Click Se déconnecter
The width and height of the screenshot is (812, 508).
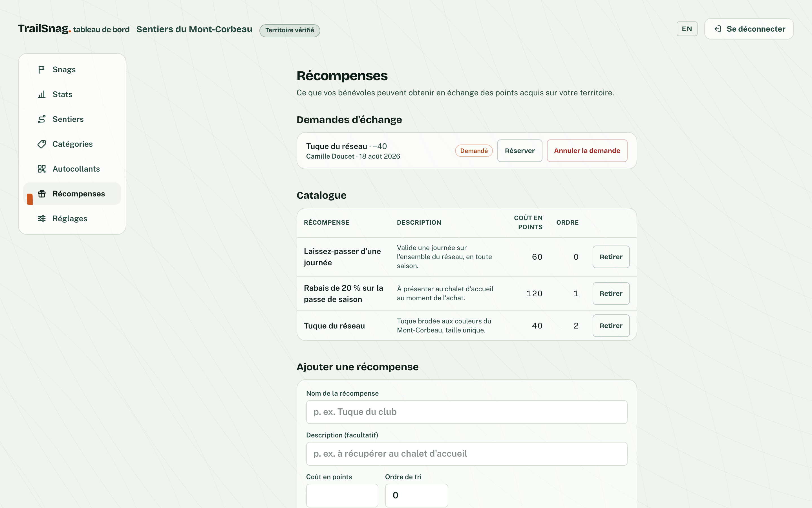749,29
